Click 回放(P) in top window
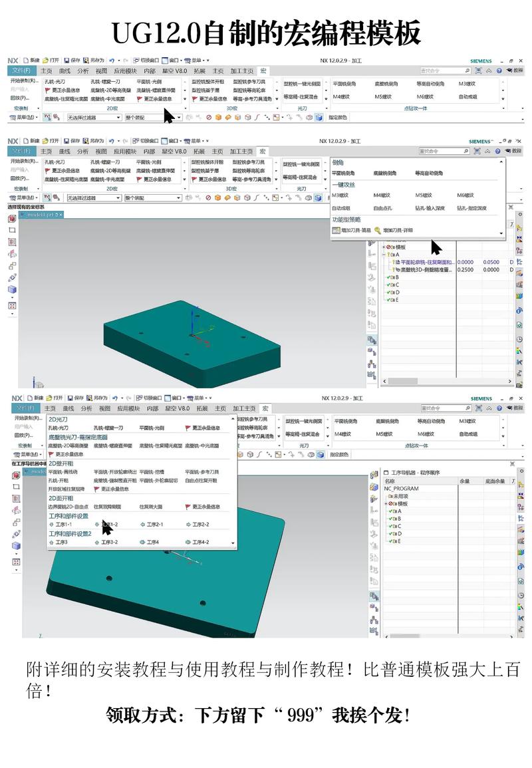The image size is (532, 768). pos(19,98)
